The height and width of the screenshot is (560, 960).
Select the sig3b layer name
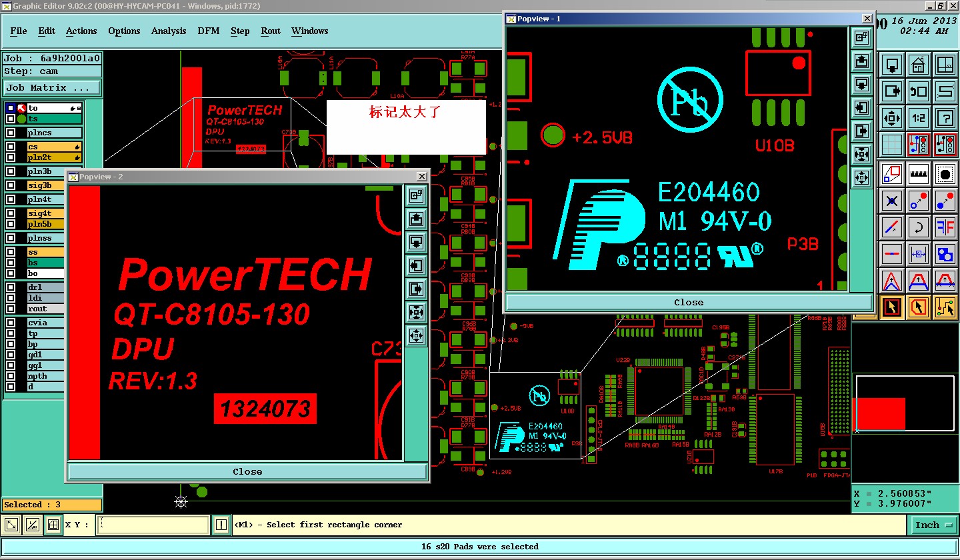point(46,185)
